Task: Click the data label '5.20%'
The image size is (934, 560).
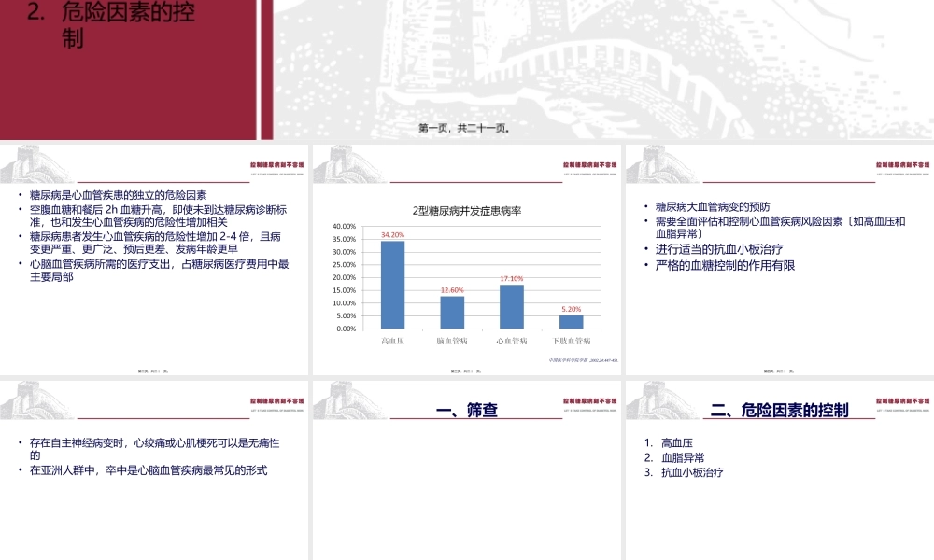Action: [x=572, y=310]
